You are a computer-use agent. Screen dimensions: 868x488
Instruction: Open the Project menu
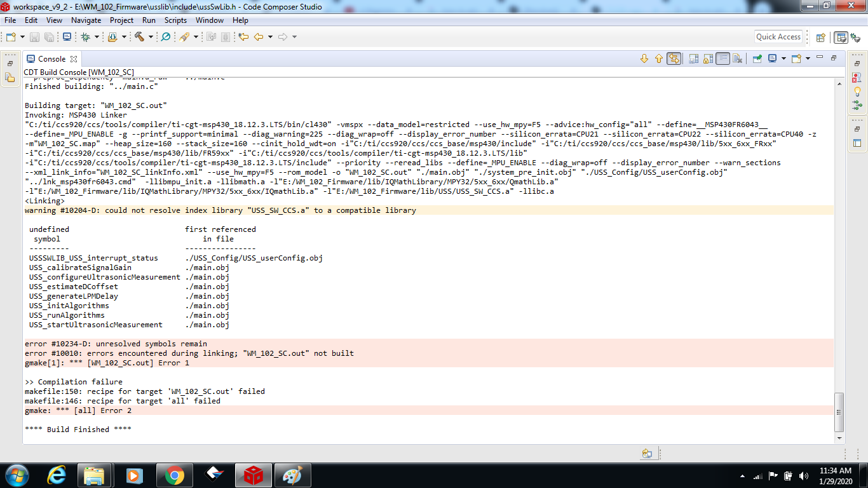click(121, 20)
